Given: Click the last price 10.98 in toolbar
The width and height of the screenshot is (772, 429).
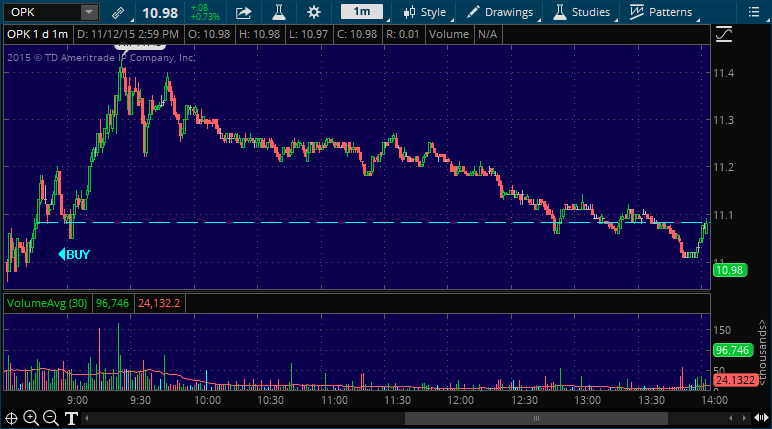Looking at the screenshot, I should (x=160, y=13).
